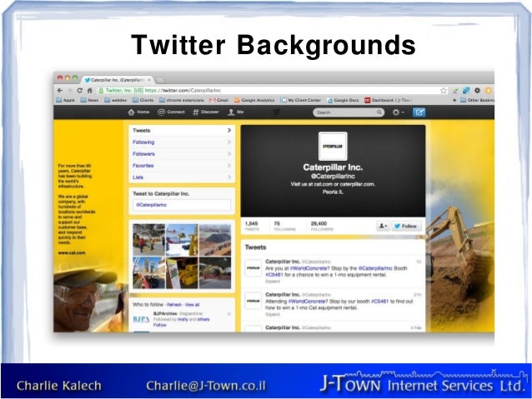532x399 pixels.
Task: Open the Clients bookmarks folder
Action: tap(143, 100)
